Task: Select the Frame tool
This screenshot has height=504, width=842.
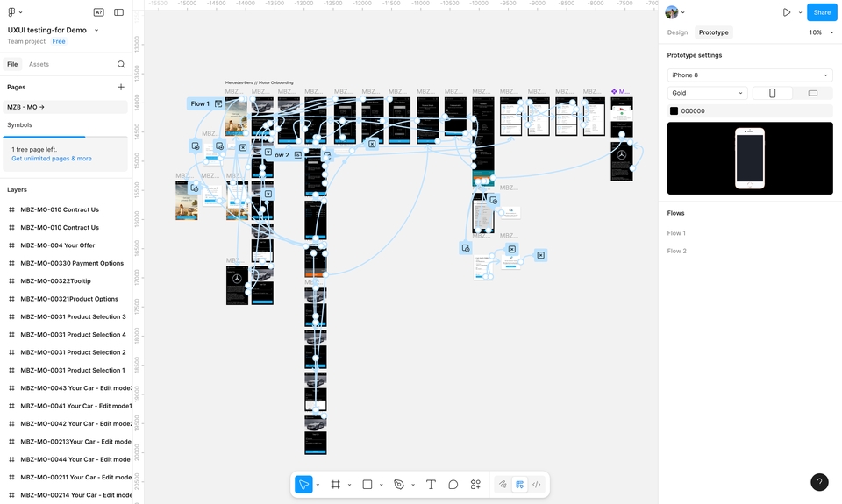Action: pos(335,484)
